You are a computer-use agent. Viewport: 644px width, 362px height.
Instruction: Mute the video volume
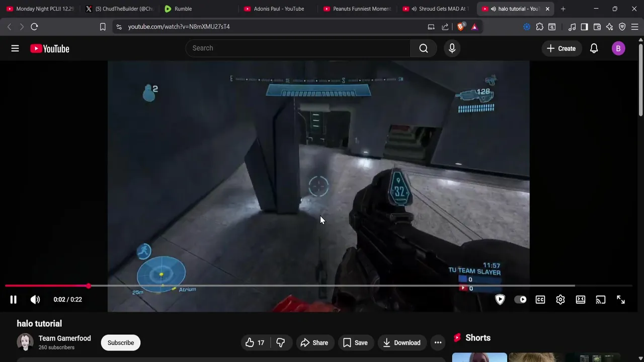(x=35, y=300)
